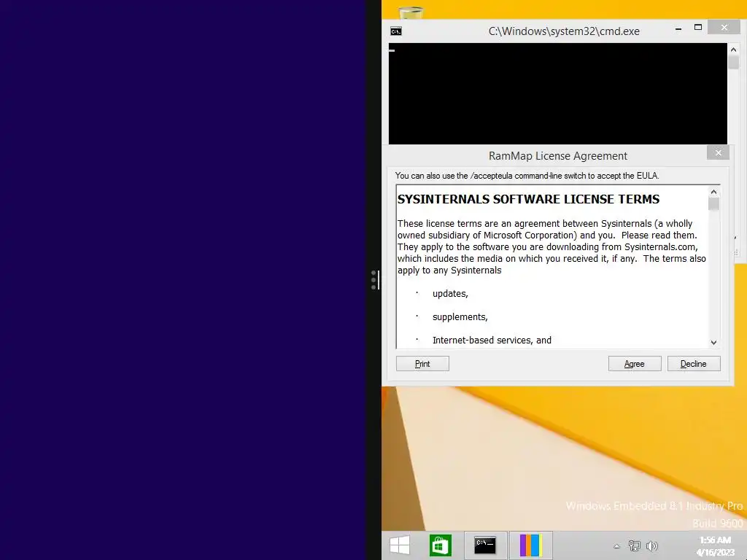This screenshot has width=747, height=560.
Task: Click the cmd.exe window title text
Action: click(564, 31)
